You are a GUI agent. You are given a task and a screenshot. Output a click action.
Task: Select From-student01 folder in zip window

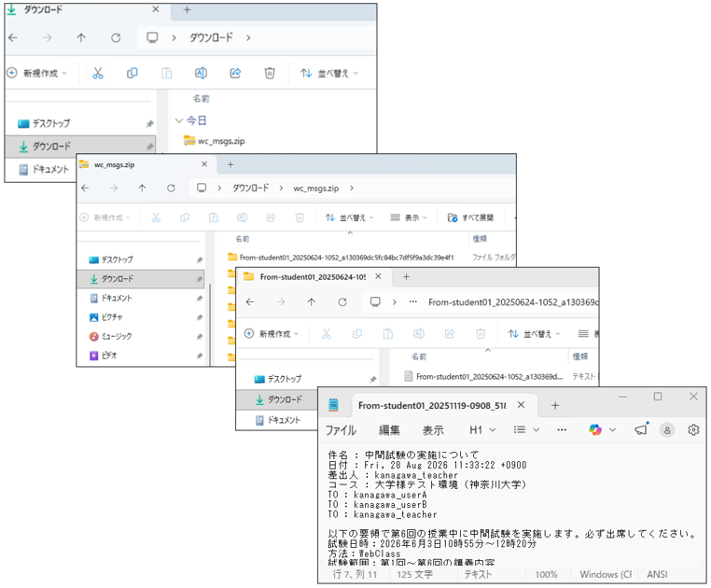tap(341, 258)
